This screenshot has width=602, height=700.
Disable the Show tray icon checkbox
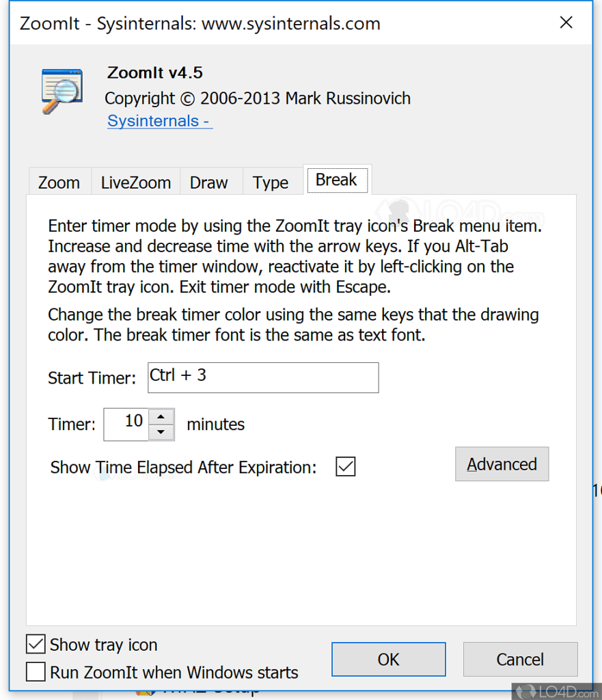click(x=36, y=644)
